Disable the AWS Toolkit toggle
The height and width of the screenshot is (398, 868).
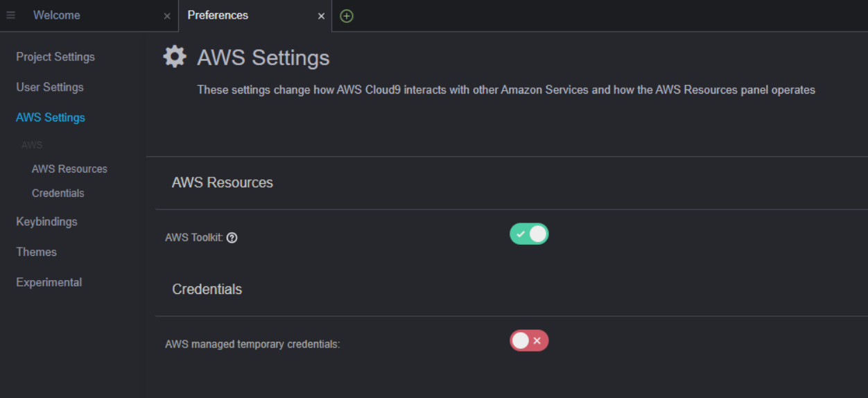529,234
